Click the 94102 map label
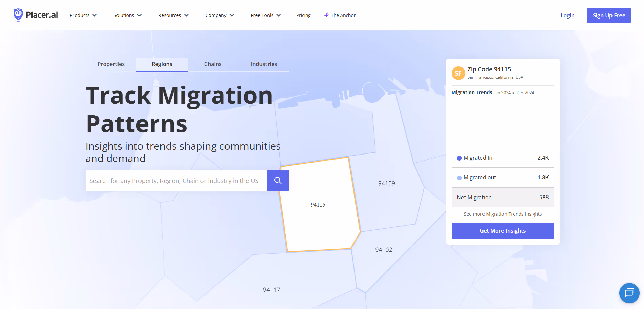This screenshot has width=644, height=309. pyautogui.click(x=384, y=250)
